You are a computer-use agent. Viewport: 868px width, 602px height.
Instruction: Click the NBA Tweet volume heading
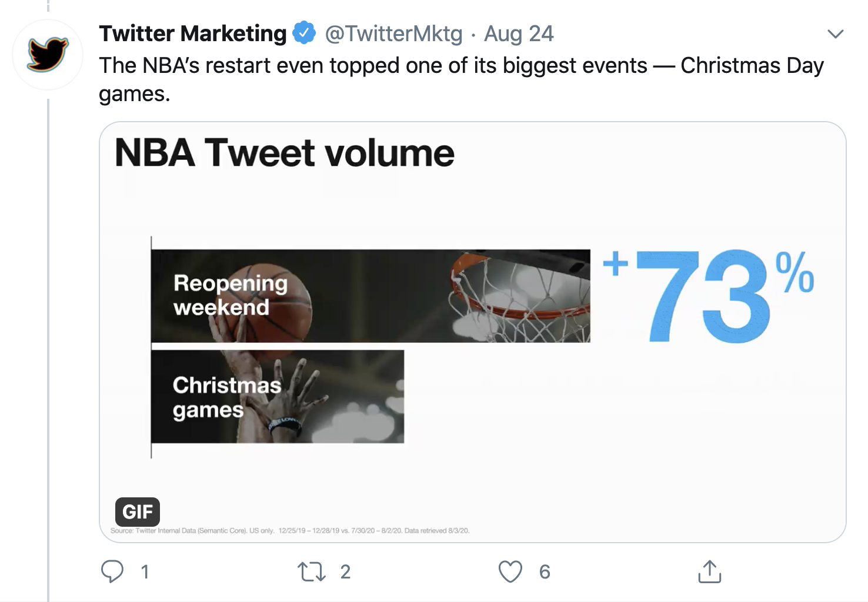tap(285, 153)
